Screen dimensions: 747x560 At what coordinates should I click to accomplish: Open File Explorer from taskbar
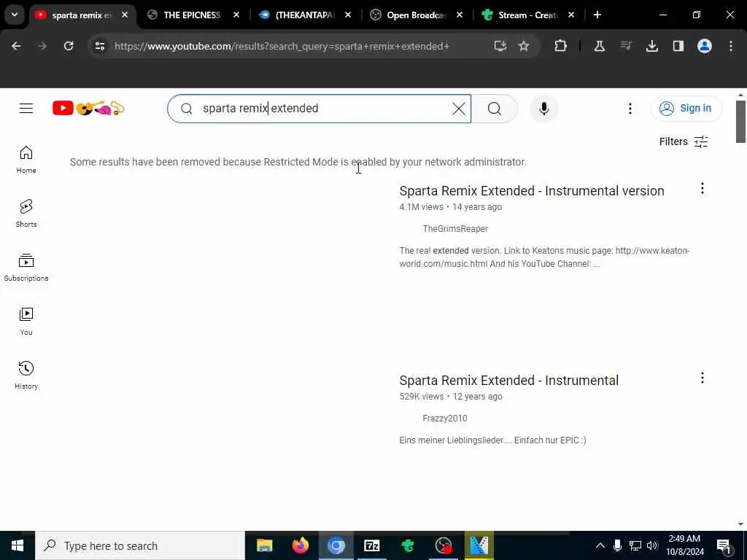pos(264,545)
